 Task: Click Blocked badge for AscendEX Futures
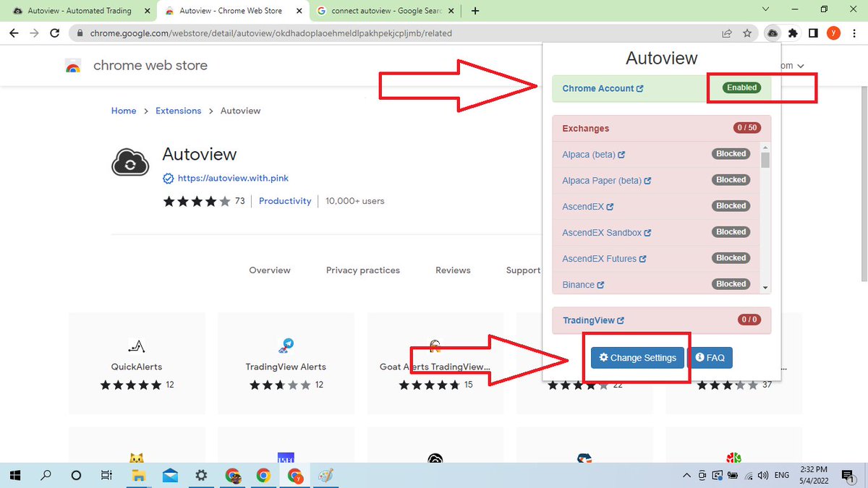tap(731, 258)
